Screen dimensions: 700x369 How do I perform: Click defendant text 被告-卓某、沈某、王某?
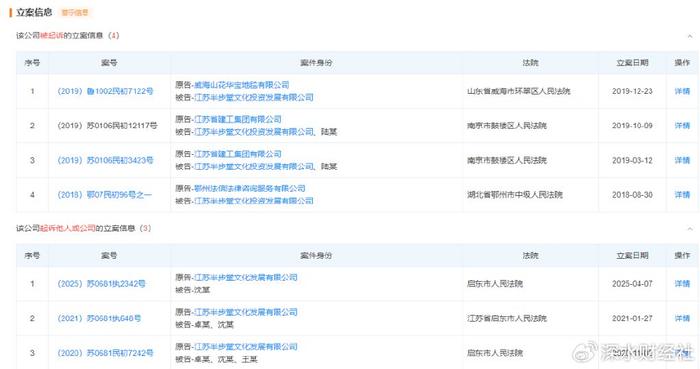[x=216, y=359]
